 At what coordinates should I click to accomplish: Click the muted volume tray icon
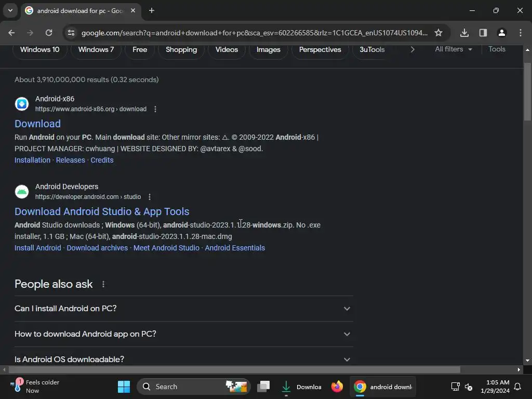point(469,387)
